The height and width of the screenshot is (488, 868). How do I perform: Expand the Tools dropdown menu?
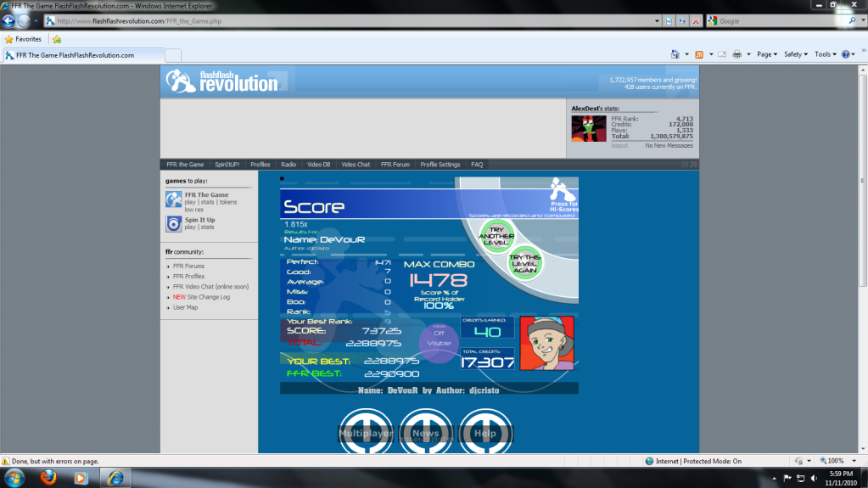click(825, 54)
